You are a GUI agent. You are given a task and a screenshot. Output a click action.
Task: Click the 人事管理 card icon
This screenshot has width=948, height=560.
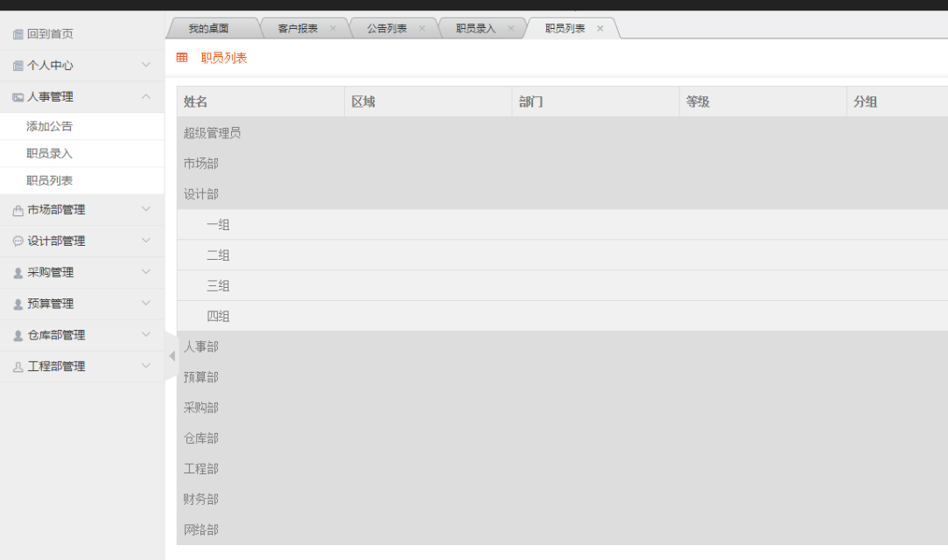(18, 97)
